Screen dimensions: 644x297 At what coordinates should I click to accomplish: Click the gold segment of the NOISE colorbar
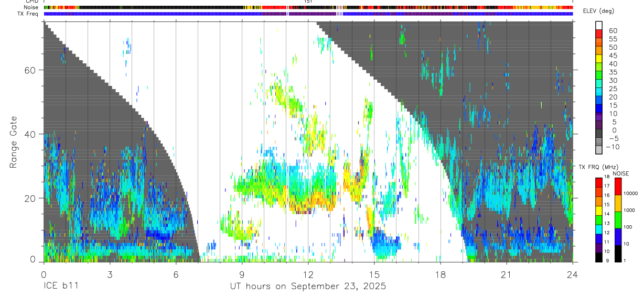click(x=618, y=203)
